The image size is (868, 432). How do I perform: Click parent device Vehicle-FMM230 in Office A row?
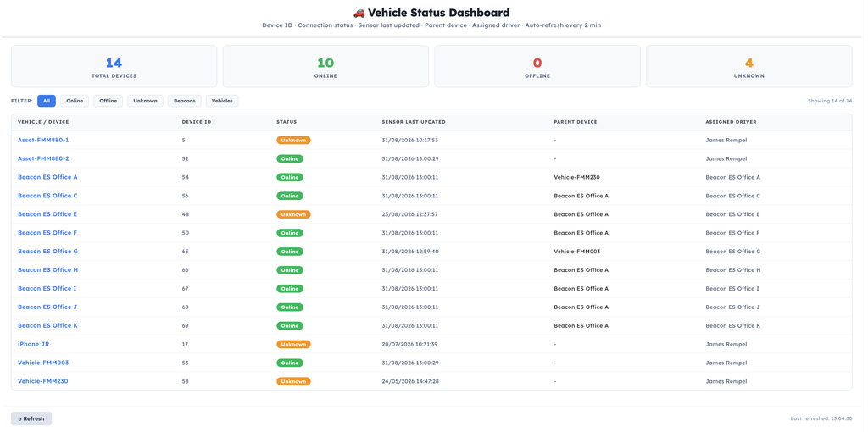coord(576,177)
